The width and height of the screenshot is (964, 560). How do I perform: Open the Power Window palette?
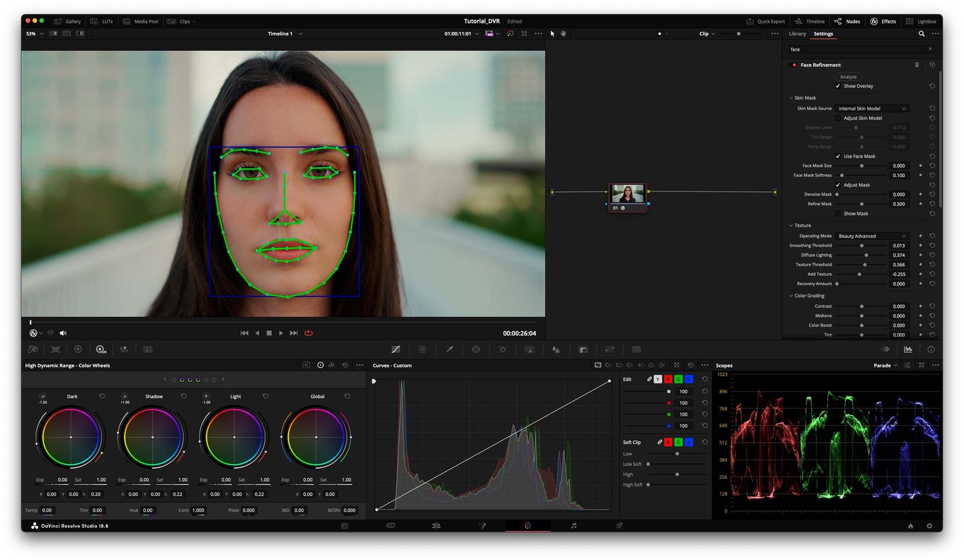(x=476, y=349)
